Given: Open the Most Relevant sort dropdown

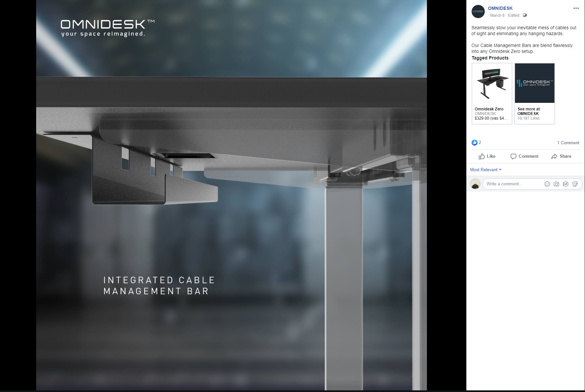Looking at the screenshot, I should [x=486, y=170].
